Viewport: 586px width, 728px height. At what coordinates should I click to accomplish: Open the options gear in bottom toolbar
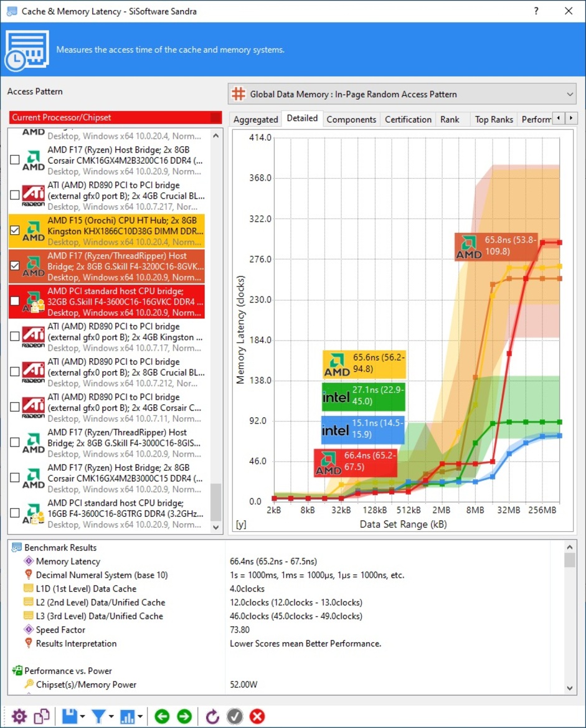click(19, 716)
